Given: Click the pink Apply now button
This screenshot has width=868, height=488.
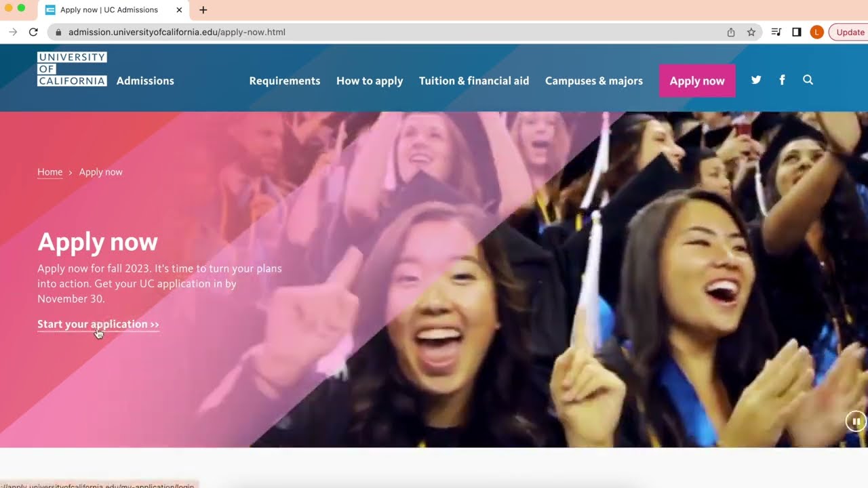Looking at the screenshot, I should 697,81.
